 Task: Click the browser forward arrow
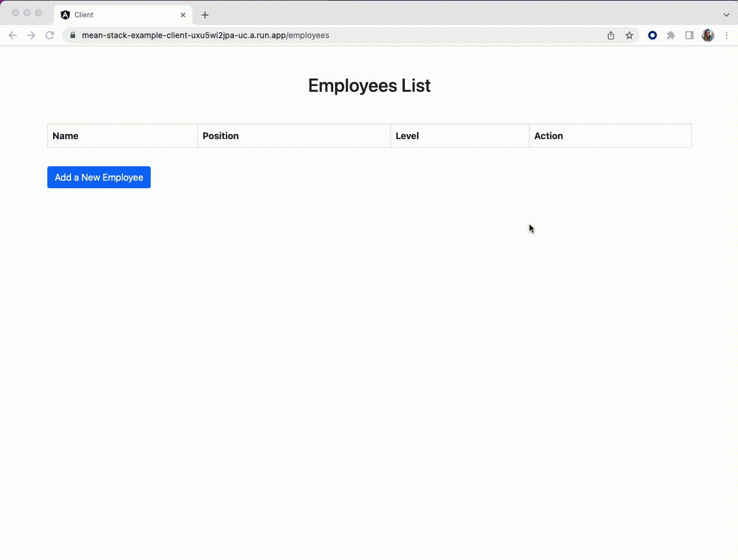(x=31, y=35)
